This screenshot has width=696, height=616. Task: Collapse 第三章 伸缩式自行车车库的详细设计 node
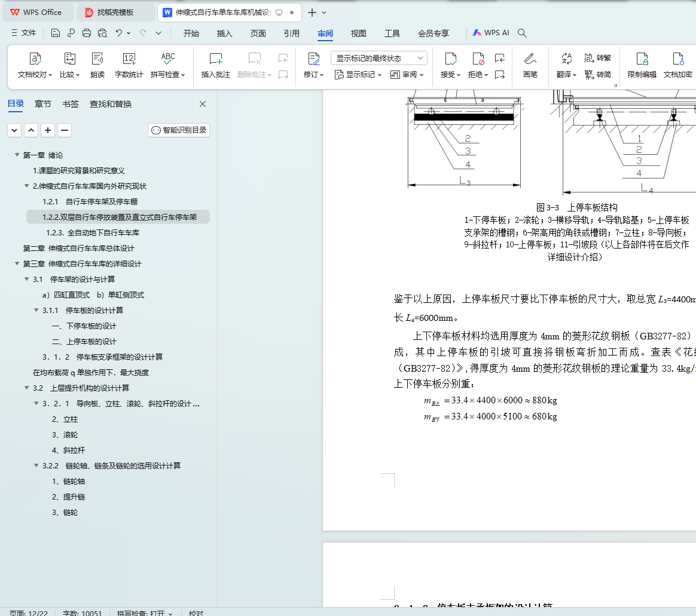tap(17, 263)
